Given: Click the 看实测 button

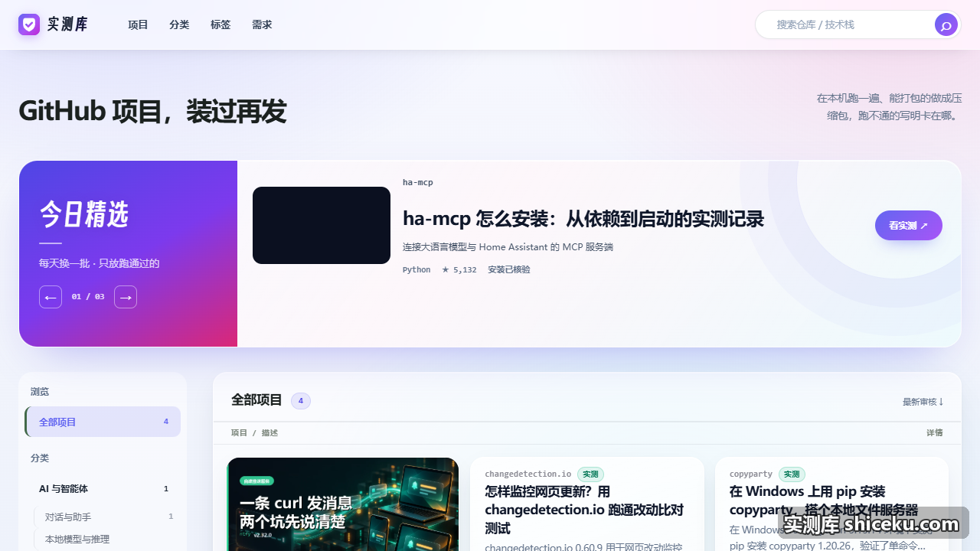Looking at the screenshot, I should tap(909, 226).
